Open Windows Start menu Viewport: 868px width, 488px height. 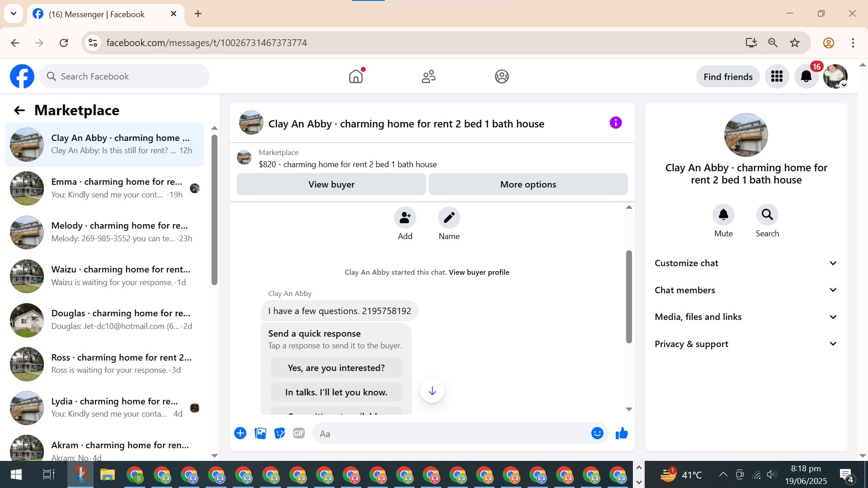tap(16, 474)
